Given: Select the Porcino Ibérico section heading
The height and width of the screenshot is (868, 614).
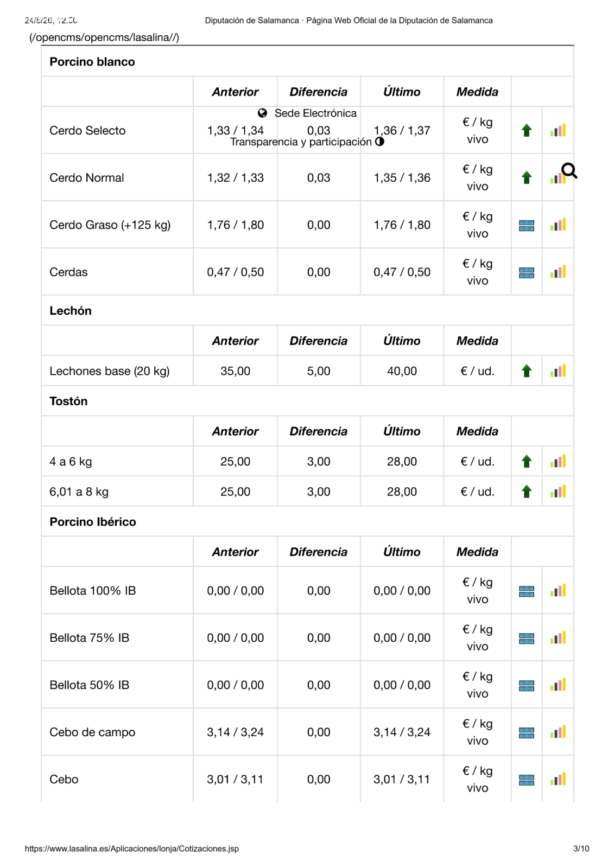Looking at the screenshot, I should click(93, 522).
